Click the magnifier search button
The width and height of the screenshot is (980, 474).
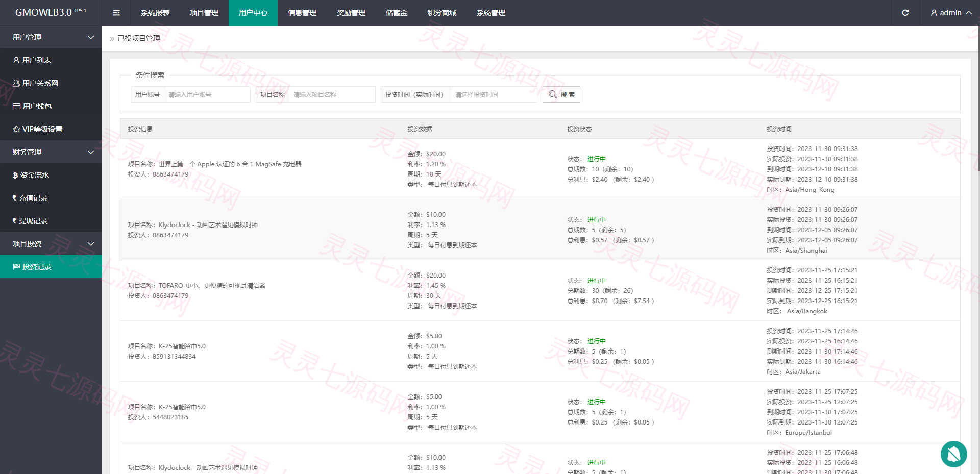tap(561, 94)
